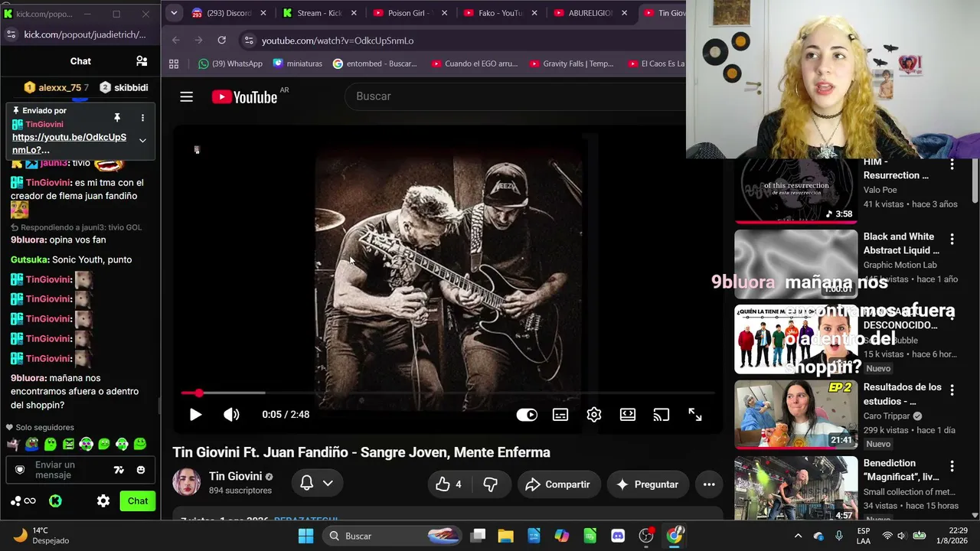The image size is (980, 551).
Task: Open the Preguntar AI button
Action: point(647,484)
